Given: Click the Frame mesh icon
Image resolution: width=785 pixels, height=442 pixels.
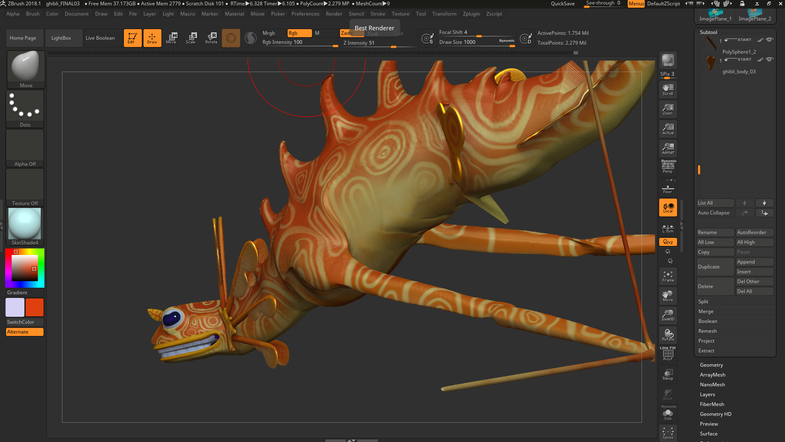Looking at the screenshot, I should tap(668, 276).
